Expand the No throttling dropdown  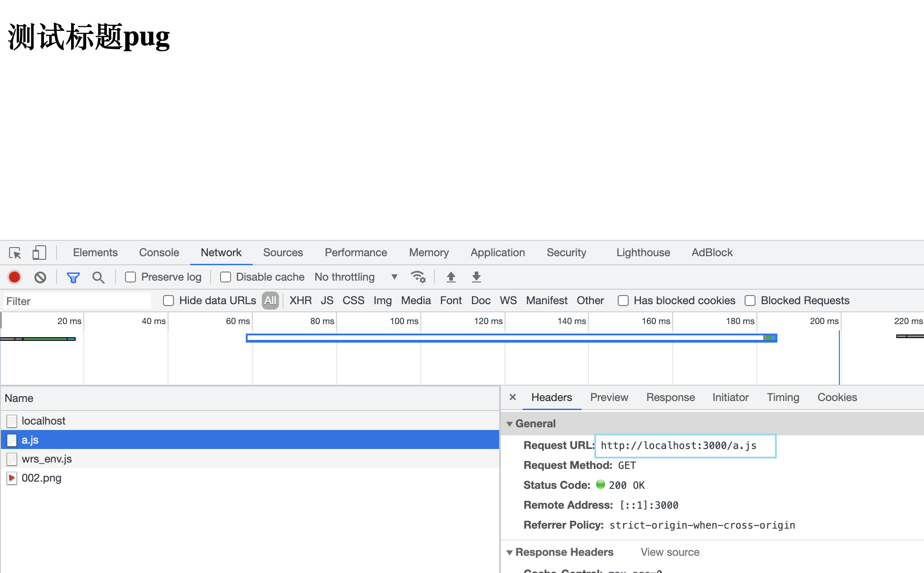(x=395, y=277)
